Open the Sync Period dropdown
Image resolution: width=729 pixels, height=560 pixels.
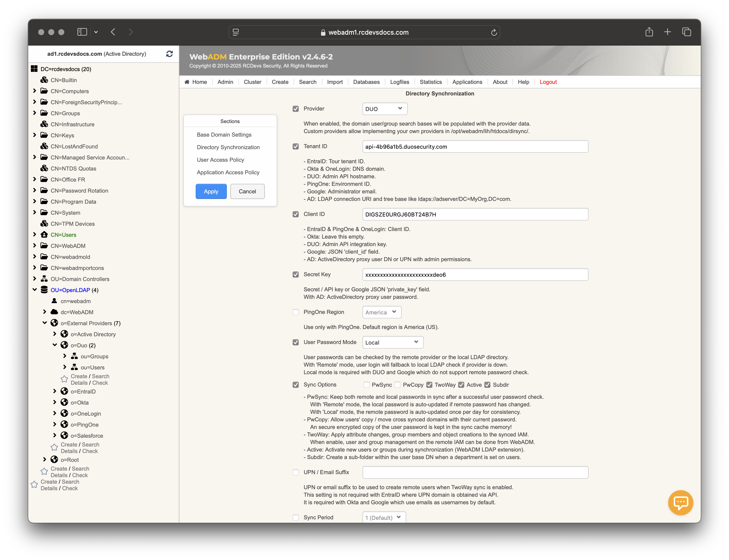point(384,517)
